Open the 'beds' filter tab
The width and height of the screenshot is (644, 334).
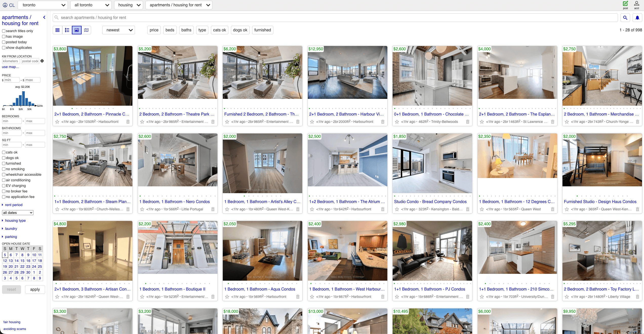(x=170, y=30)
